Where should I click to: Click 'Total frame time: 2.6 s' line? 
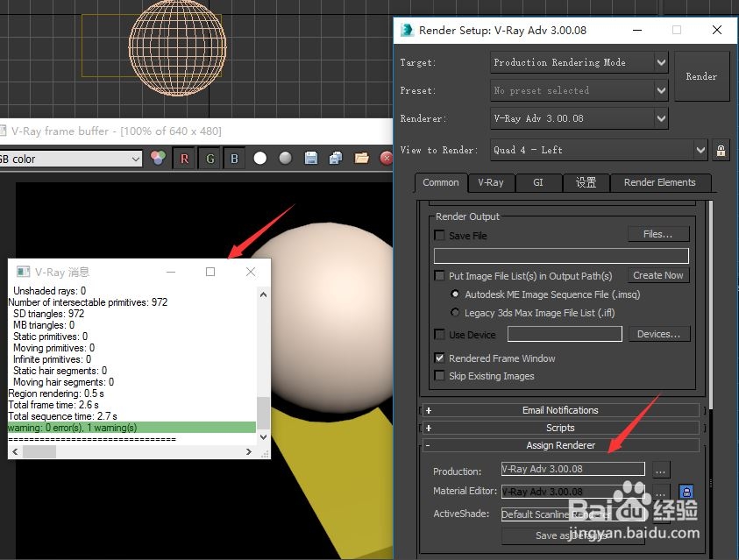tap(53, 405)
